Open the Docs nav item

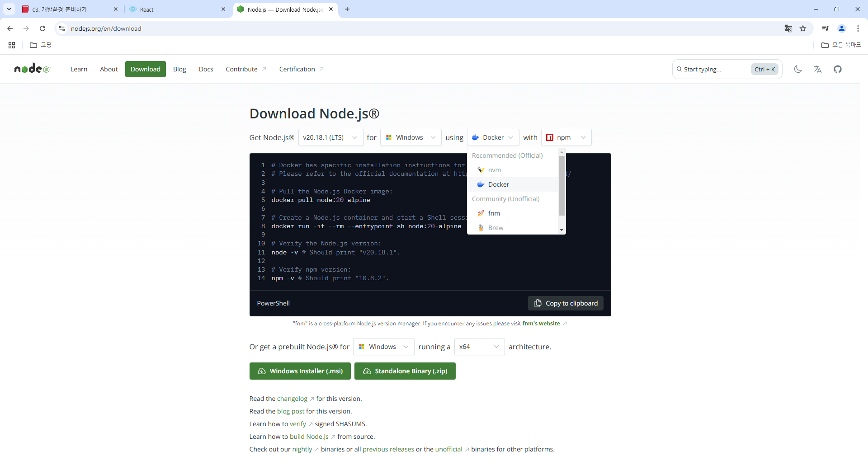coord(206,69)
